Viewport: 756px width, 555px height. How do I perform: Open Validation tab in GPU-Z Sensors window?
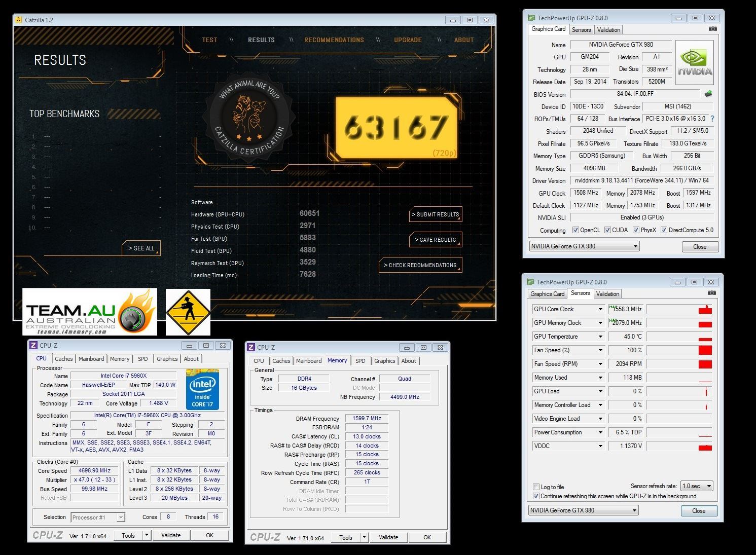pos(607,294)
